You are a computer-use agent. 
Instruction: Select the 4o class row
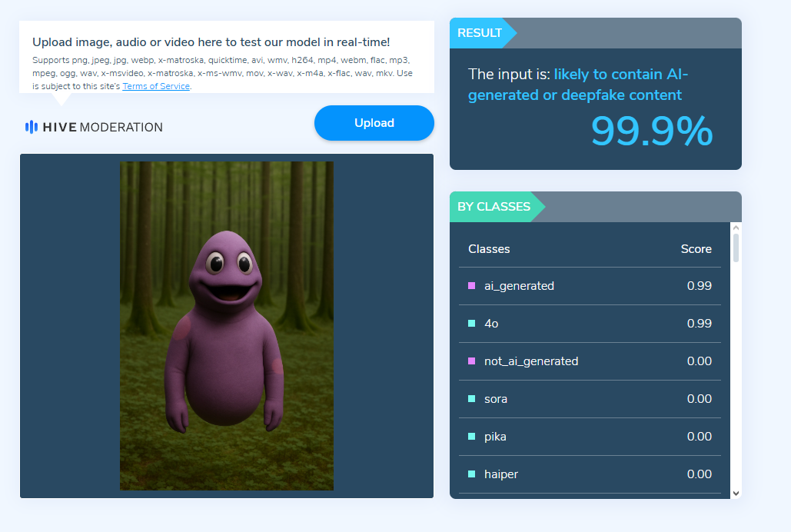[x=590, y=324]
